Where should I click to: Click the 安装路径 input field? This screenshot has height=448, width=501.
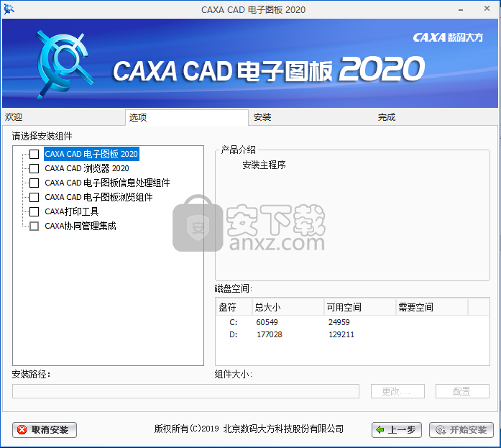[185, 391]
